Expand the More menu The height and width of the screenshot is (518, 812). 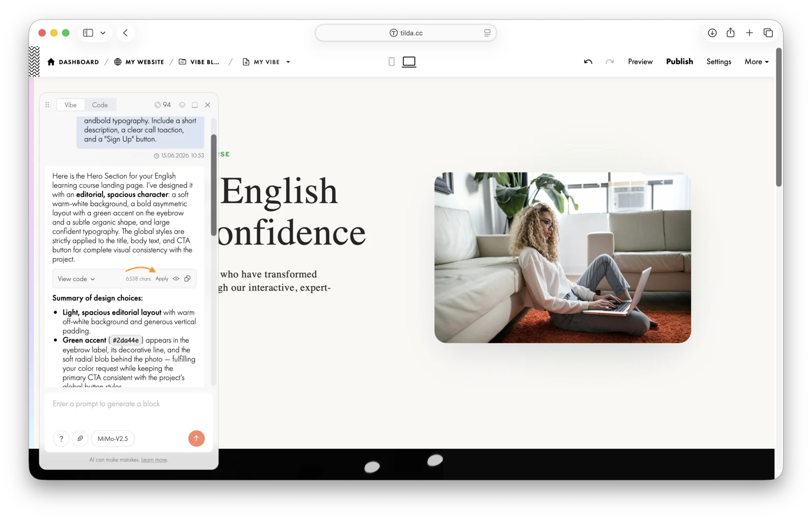coord(756,61)
